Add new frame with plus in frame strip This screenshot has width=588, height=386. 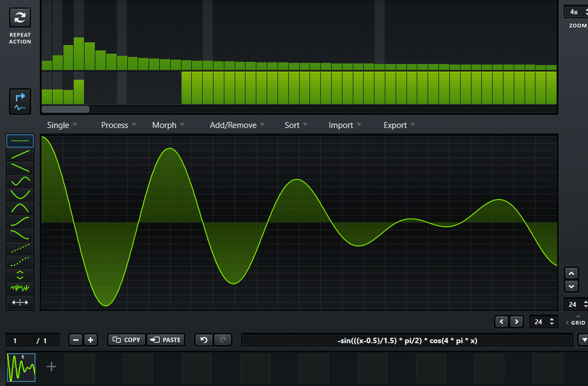click(51, 366)
